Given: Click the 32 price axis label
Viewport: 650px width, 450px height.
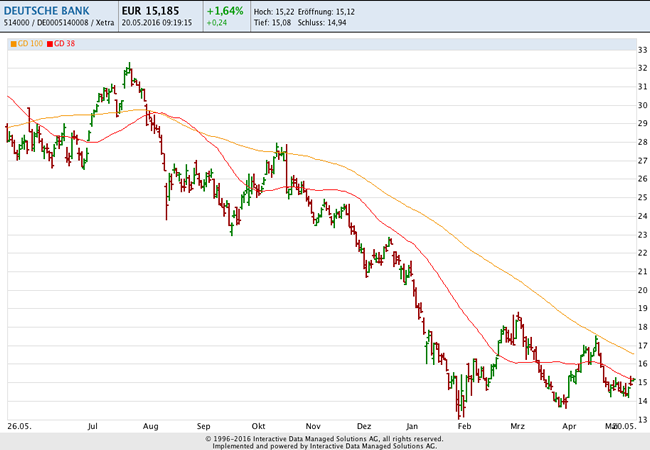Looking at the screenshot, I should (x=643, y=68).
